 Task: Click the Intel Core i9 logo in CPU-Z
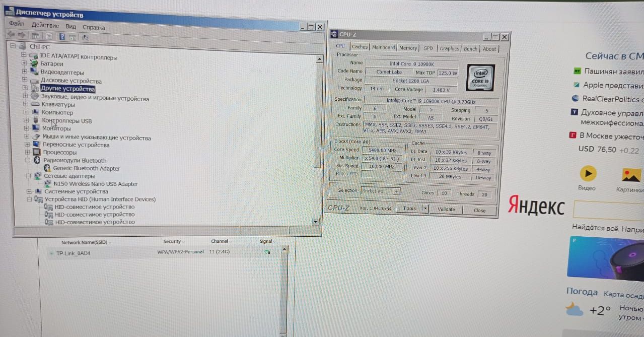click(x=480, y=78)
